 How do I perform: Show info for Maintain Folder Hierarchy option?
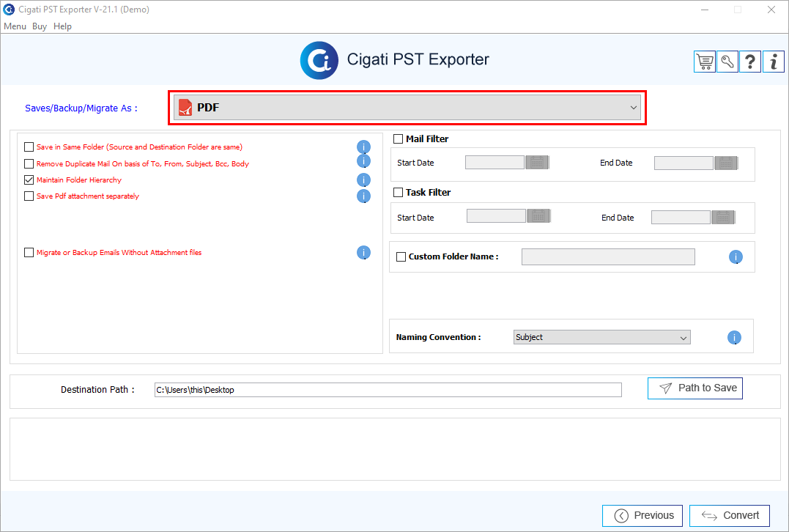coord(364,180)
